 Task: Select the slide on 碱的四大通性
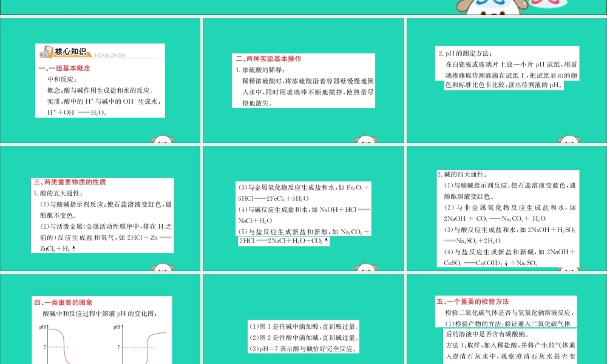click(507, 209)
